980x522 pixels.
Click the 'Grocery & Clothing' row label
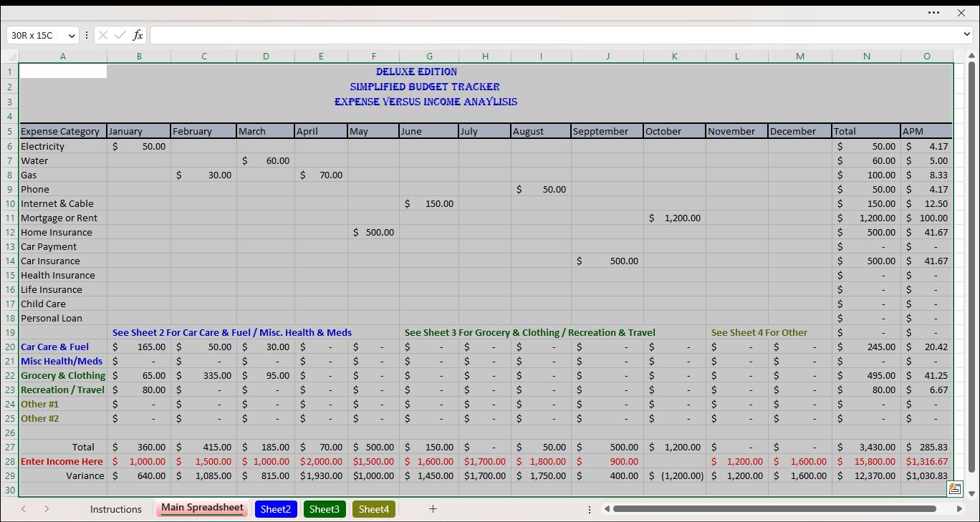tap(63, 375)
